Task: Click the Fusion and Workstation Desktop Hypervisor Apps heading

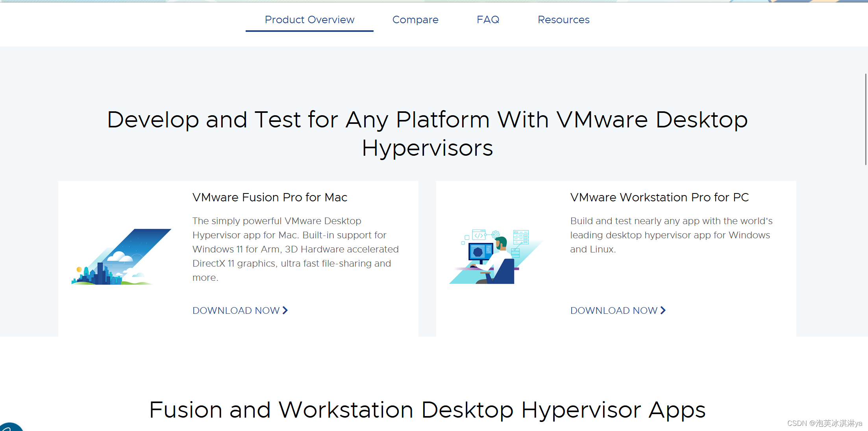Action: [x=427, y=410]
